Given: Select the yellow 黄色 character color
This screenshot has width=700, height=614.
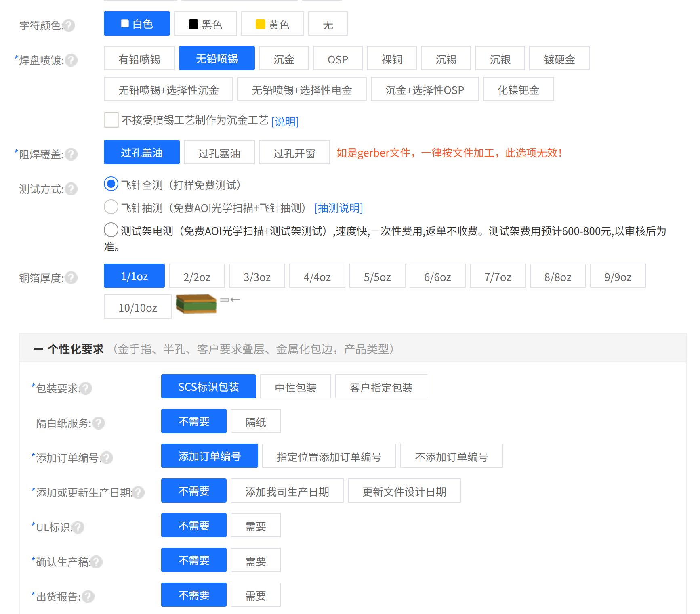Looking at the screenshot, I should tap(272, 23).
